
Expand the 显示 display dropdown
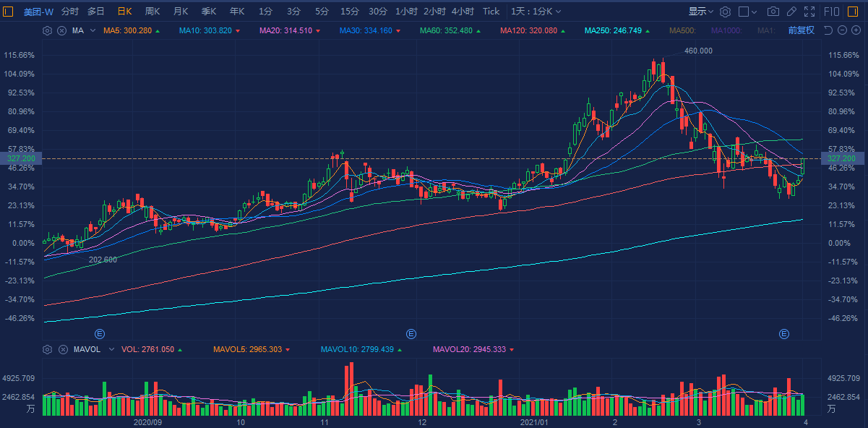click(x=700, y=12)
